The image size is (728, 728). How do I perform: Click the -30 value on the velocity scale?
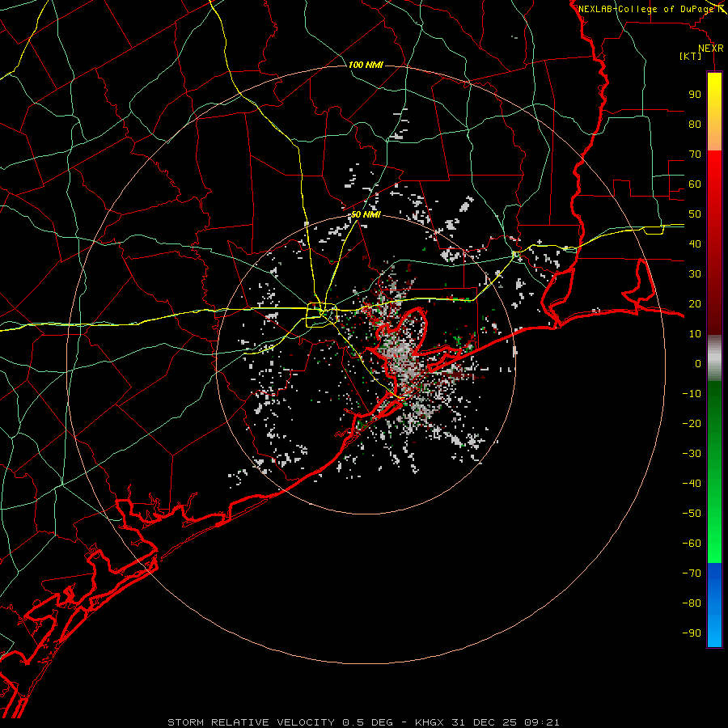coord(692,454)
